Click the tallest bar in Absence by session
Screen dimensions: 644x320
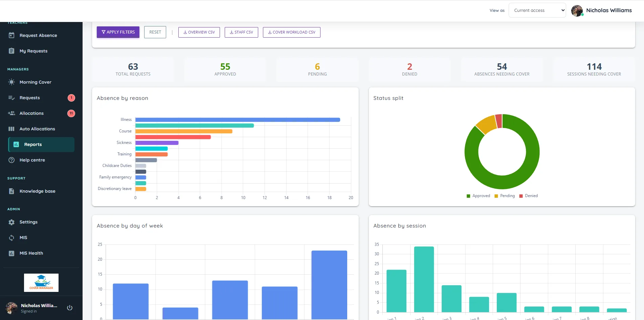click(x=424, y=279)
